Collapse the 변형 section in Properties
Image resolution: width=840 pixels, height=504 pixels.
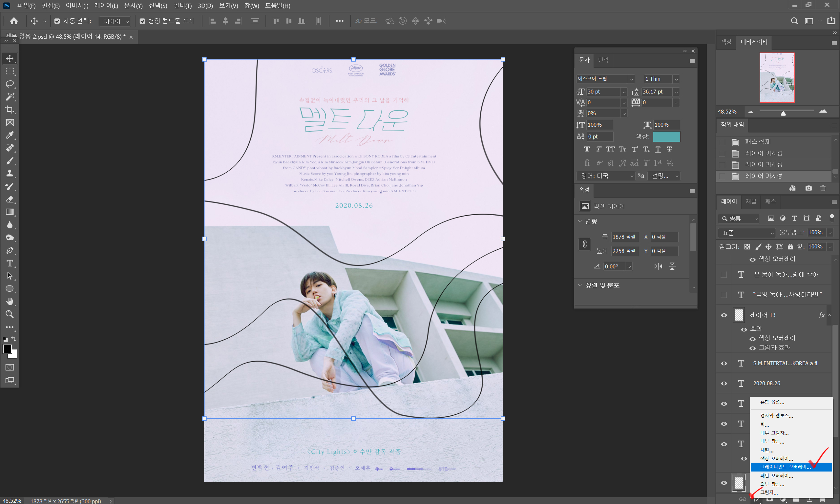tap(580, 221)
